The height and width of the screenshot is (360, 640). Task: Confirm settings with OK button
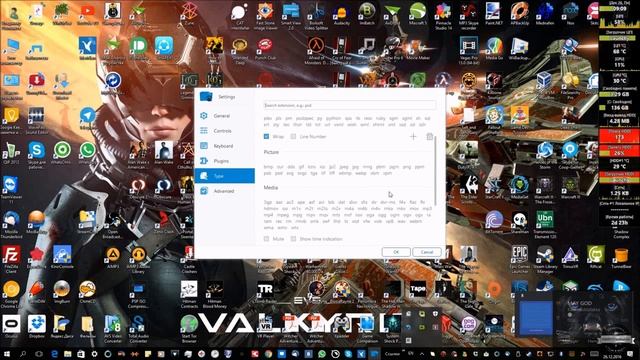pyautogui.click(x=396, y=252)
